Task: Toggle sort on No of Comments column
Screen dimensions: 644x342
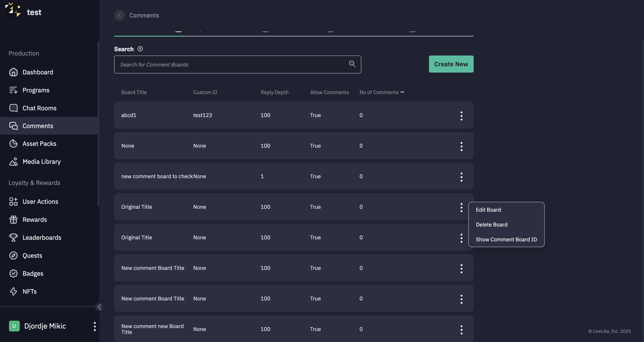Action: pos(402,92)
